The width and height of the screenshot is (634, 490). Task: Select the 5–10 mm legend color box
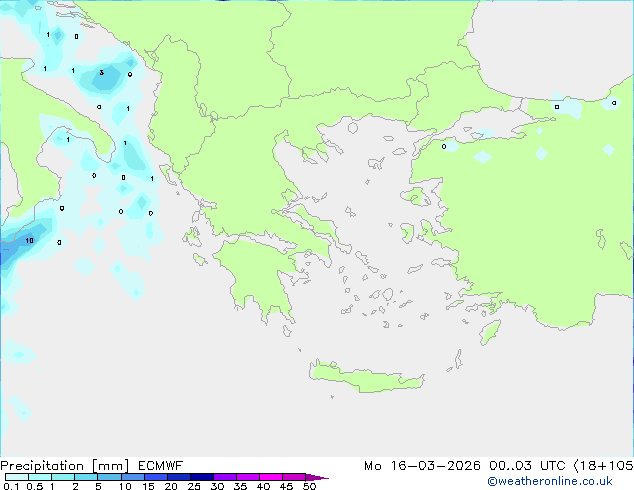(109, 477)
